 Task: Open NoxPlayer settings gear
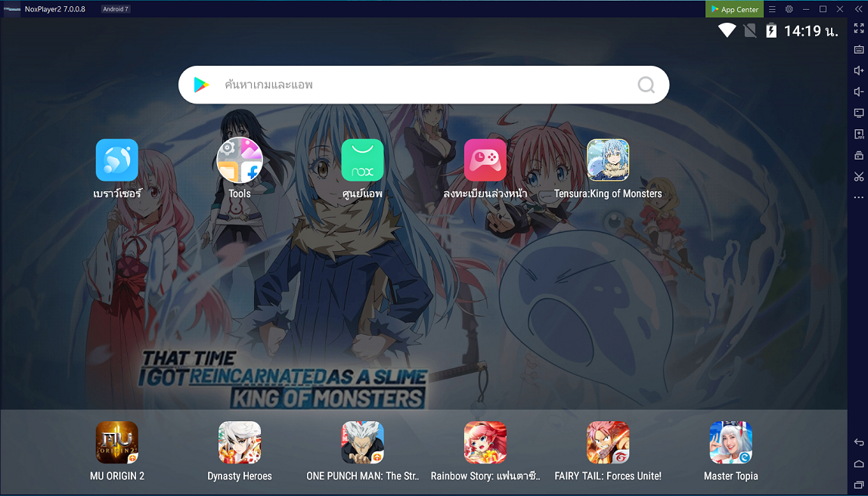click(x=789, y=9)
